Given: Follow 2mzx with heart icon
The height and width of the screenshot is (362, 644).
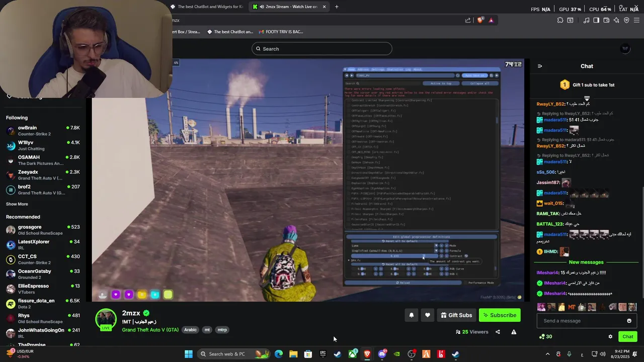Looking at the screenshot, I should (x=427, y=315).
